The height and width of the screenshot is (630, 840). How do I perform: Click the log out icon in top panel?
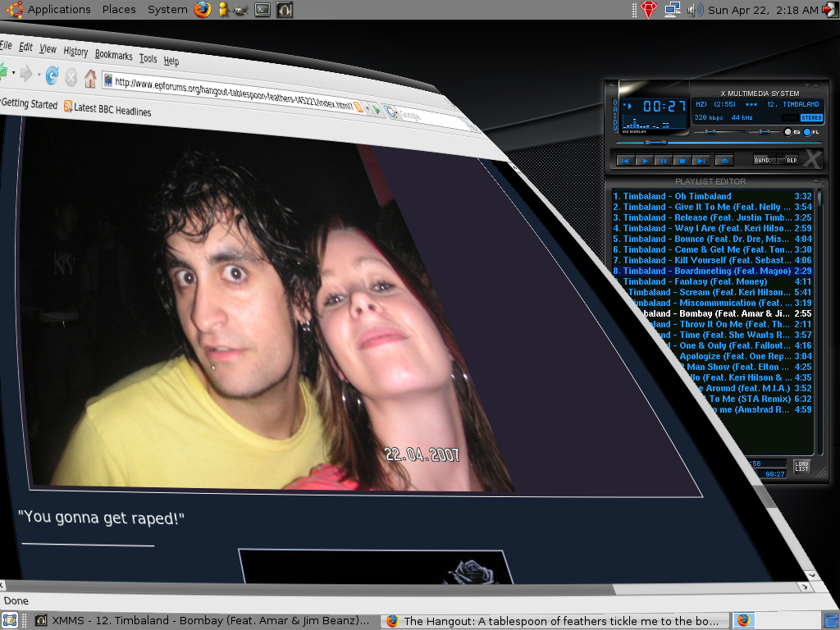click(x=830, y=10)
